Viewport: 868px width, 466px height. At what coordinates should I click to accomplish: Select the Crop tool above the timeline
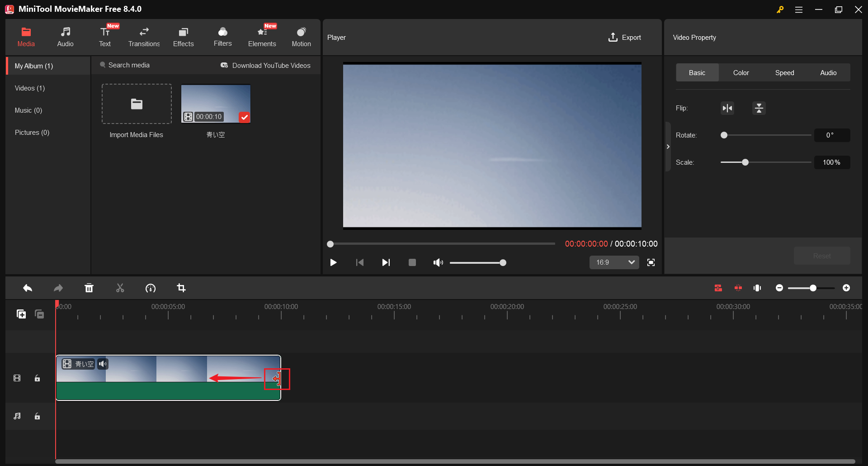[181, 288]
